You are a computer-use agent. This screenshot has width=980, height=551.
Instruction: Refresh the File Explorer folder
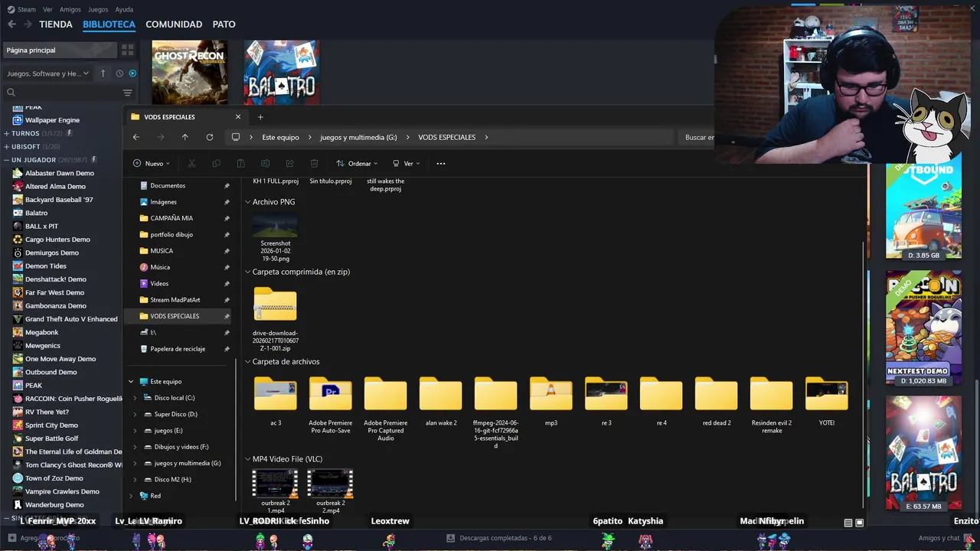click(x=209, y=137)
